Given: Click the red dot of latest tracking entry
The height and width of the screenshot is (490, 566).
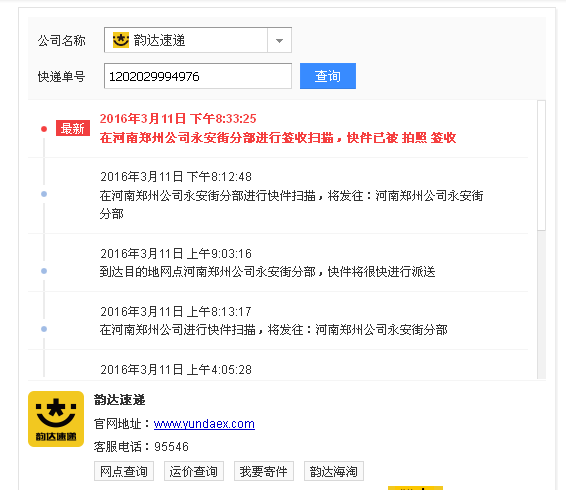Looking at the screenshot, I should coord(44,129).
